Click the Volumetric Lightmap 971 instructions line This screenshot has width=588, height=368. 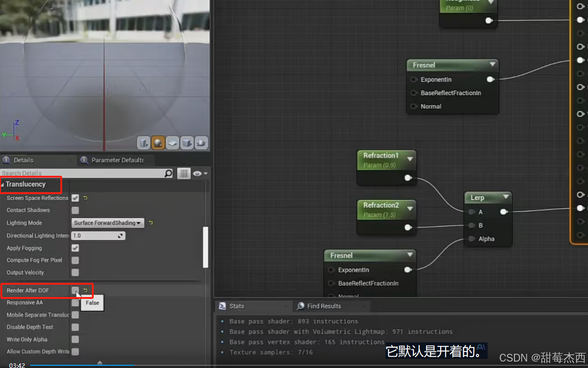341,331
